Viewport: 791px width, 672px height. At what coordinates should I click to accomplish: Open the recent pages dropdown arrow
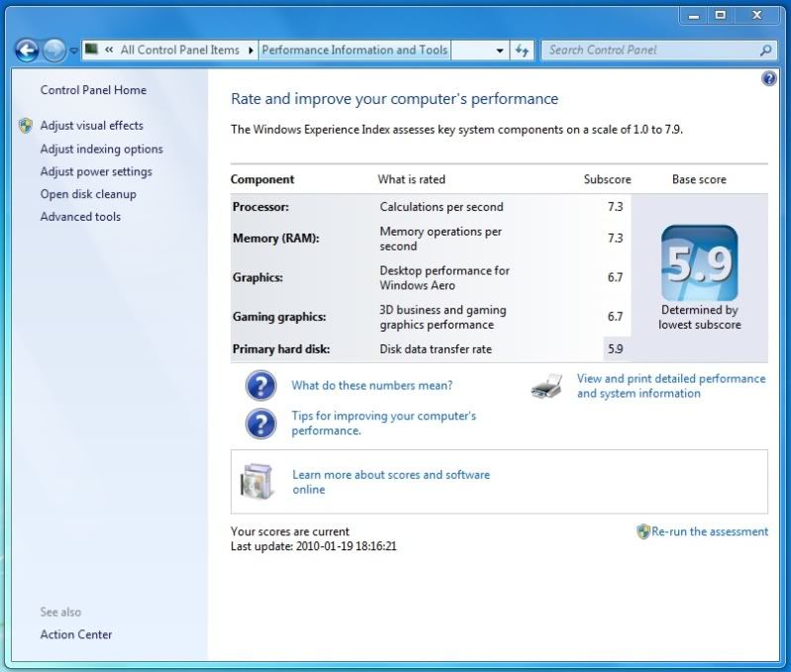[x=73, y=50]
